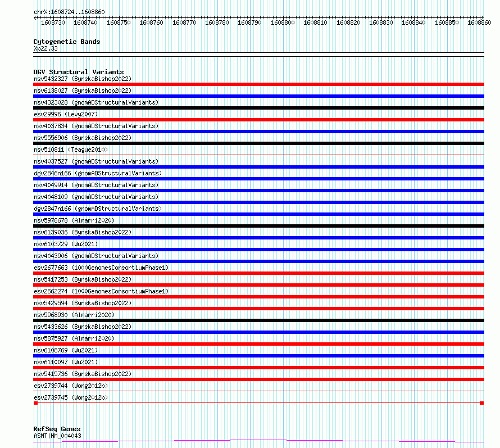
Task: Open the nsv6110097 (Wu2021) label
Action: coord(66,362)
